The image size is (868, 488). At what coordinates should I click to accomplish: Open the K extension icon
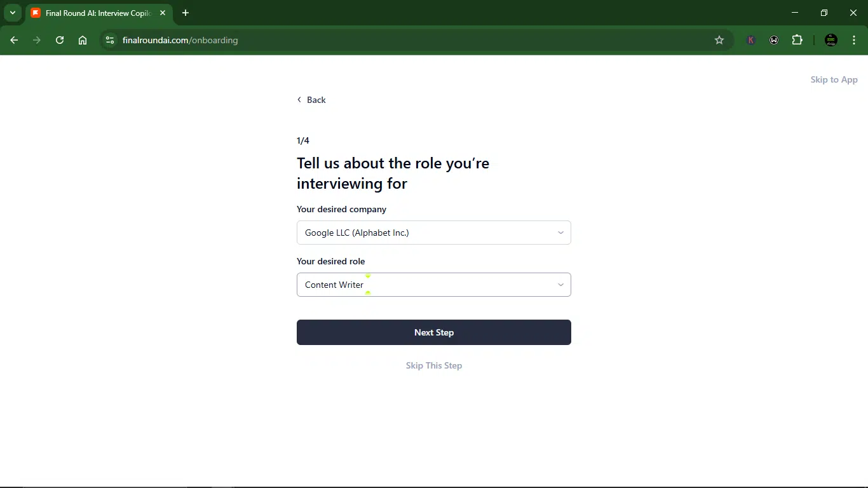[x=751, y=40]
